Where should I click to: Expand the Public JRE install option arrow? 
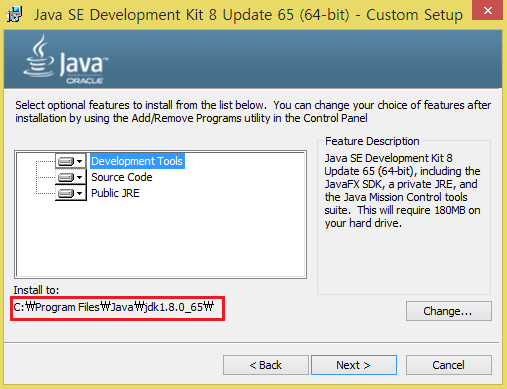(80, 193)
